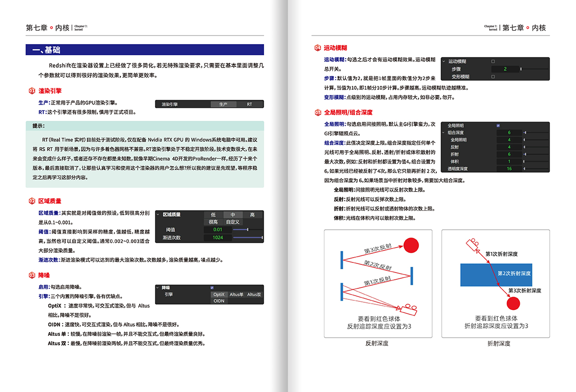Image resolution: width=576 pixels, height=392 pixels.
Task: Pick the Altus双 denoise engine
Action: coord(254,294)
